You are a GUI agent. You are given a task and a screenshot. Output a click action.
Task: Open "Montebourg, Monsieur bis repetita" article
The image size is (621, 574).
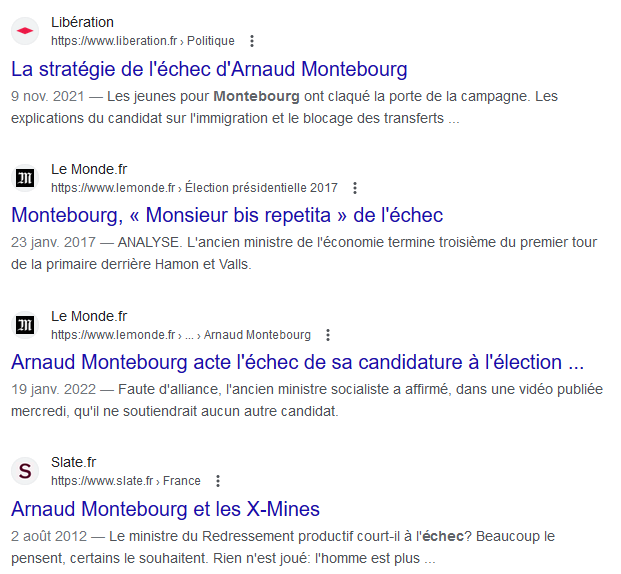coord(227,215)
